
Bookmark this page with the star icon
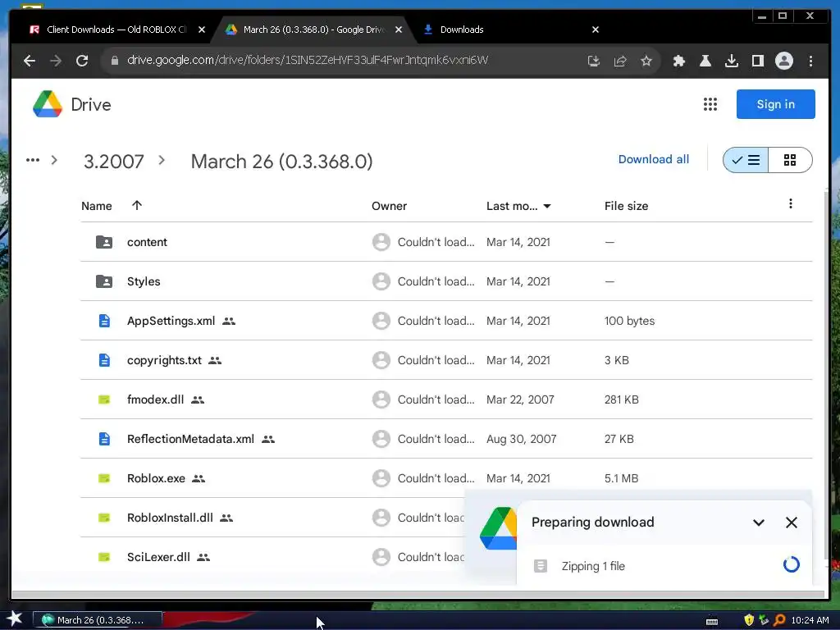click(x=646, y=61)
